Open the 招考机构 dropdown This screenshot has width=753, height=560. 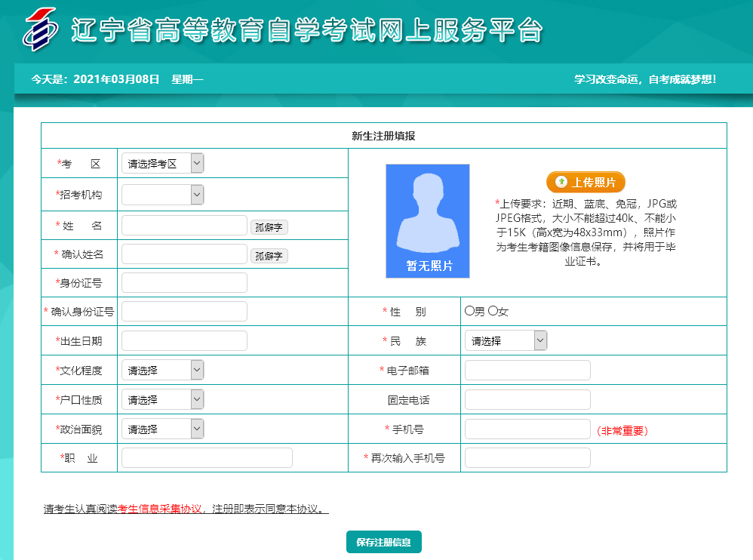(x=162, y=194)
